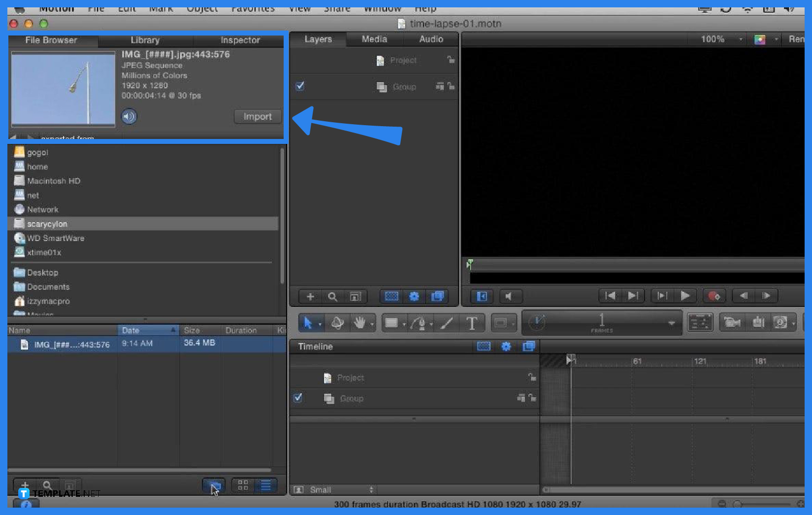Viewport: 812px width, 515px height.
Task: Select the Layers tab
Action: (x=318, y=39)
